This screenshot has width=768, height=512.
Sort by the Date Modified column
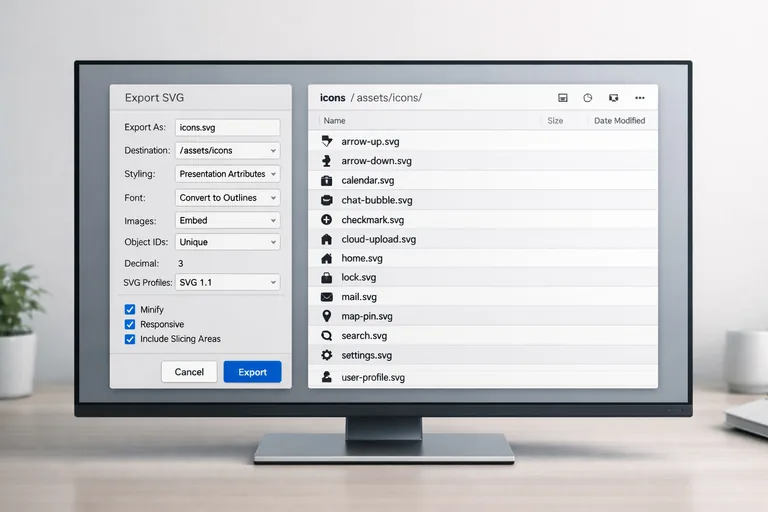point(620,121)
